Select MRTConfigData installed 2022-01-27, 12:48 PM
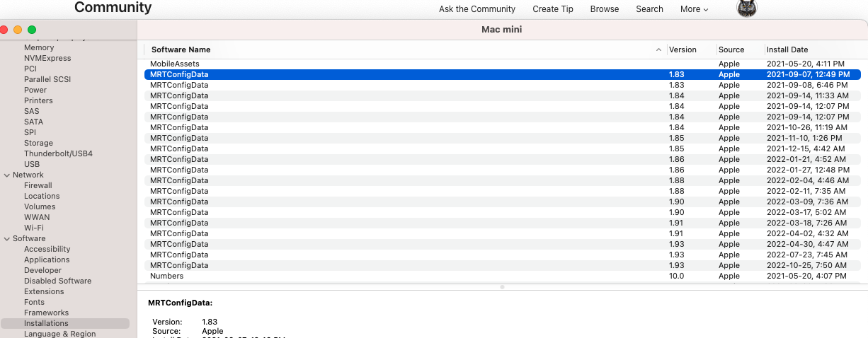The height and width of the screenshot is (338, 868). tap(502, 170)
